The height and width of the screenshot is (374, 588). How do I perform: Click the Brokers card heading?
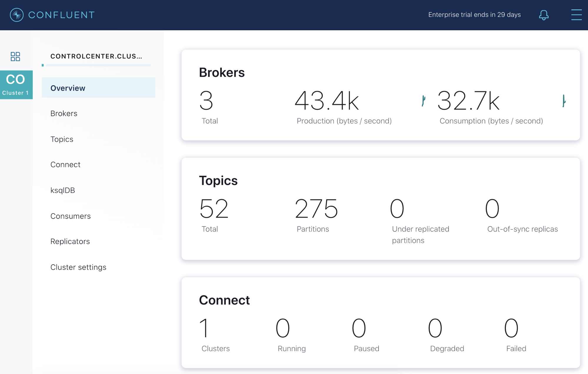[x=222, y=73]
